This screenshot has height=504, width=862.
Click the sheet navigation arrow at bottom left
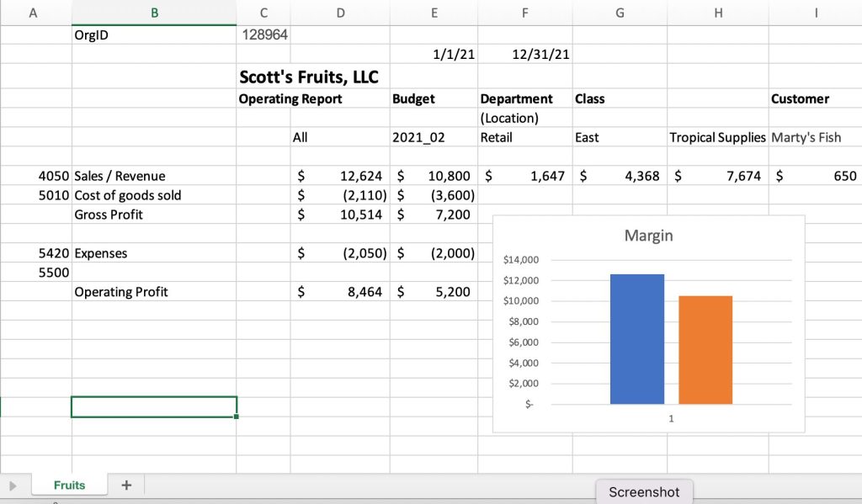point(13,485)
